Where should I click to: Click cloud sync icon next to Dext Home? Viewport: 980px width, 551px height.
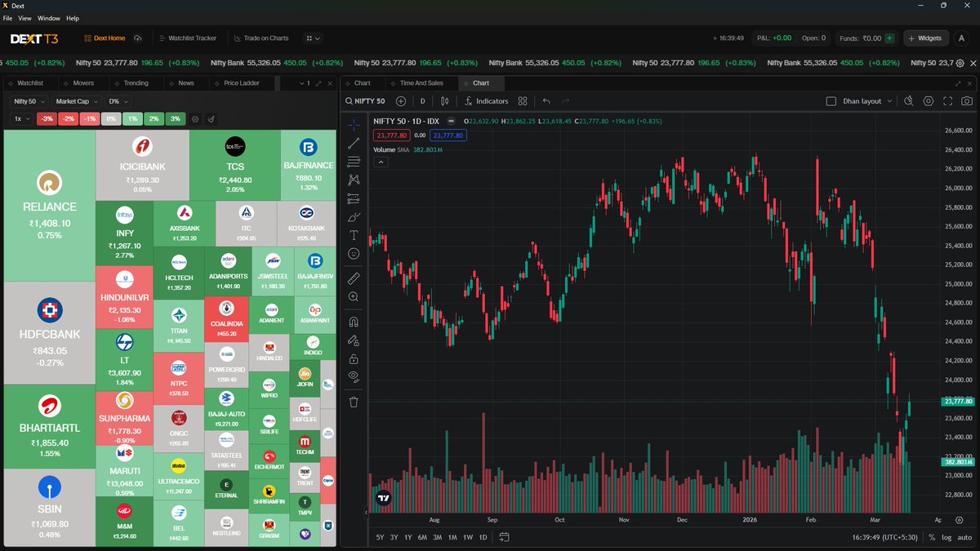(x=138, y=38)
